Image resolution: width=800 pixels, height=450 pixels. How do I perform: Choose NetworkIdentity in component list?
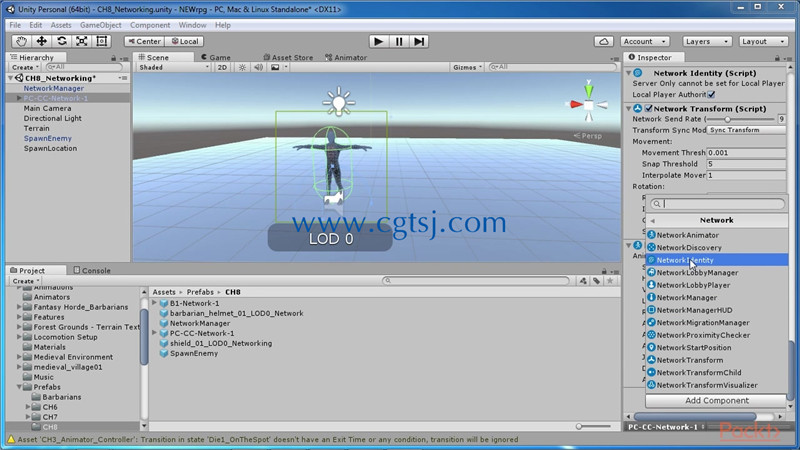click(717, 260)
